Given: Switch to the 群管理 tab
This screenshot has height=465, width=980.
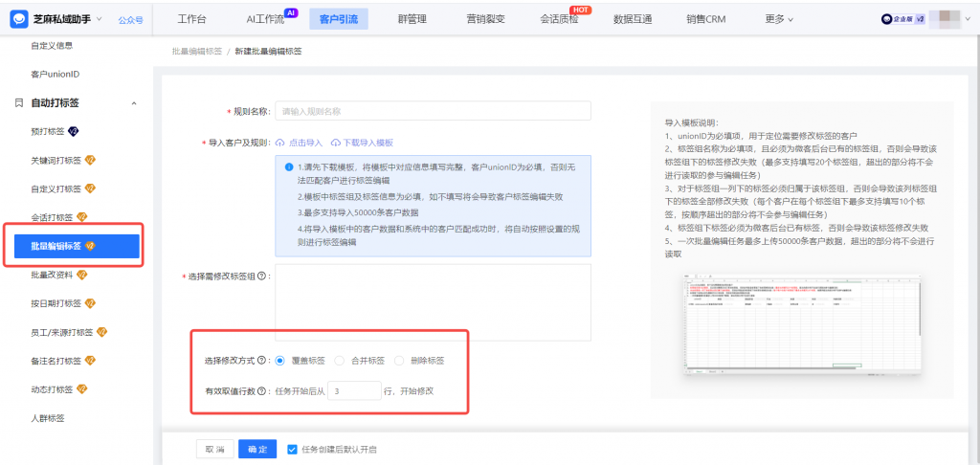Looking at the screenshot, I should [x=412, y=19].
